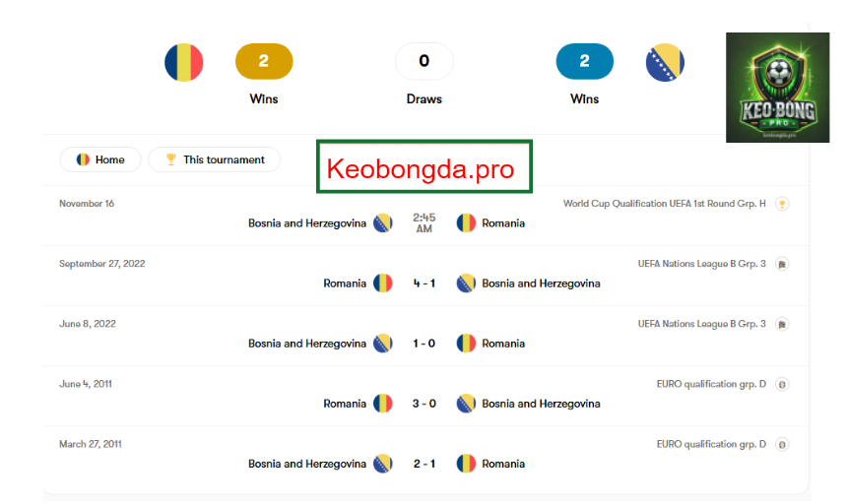Click the Nations League icon for September 27, 2022

coord(782,264)
